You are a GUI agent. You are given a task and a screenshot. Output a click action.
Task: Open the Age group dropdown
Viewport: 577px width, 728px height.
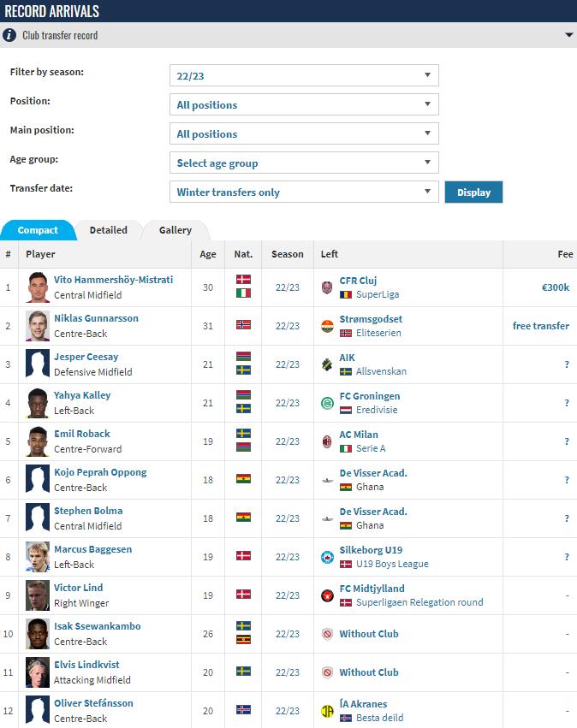pyautogui.click(x=304, y=163)
